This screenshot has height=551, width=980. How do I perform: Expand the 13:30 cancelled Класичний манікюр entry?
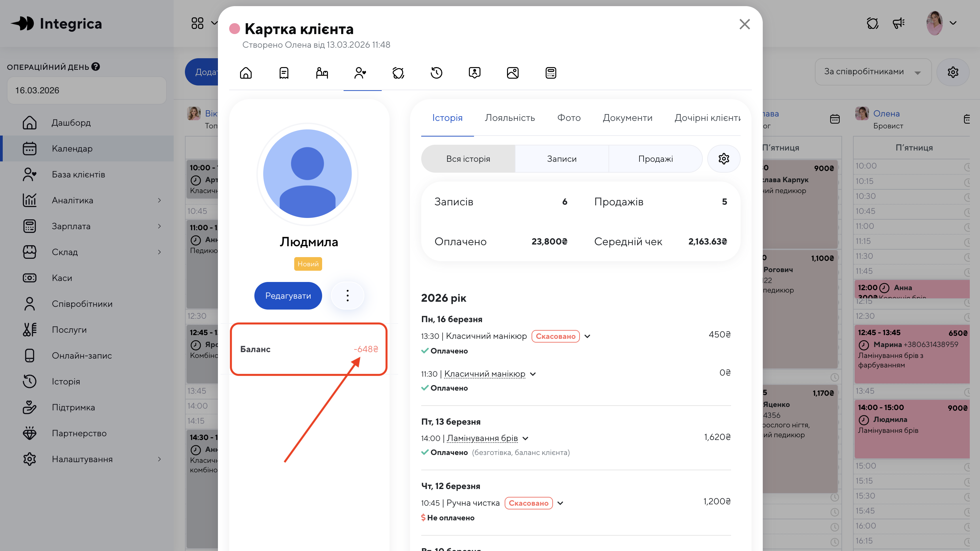pyautogui.click(x=587, y=336)
